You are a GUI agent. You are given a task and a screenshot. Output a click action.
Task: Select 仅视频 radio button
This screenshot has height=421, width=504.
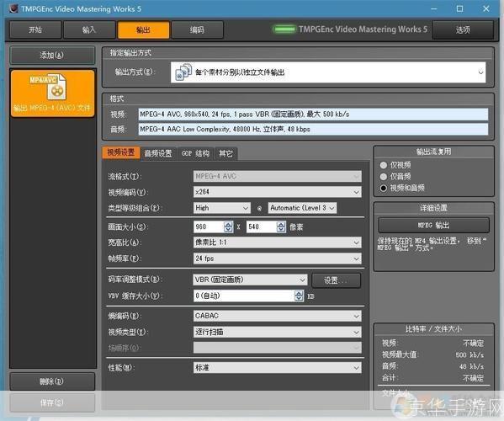point(383,165)
